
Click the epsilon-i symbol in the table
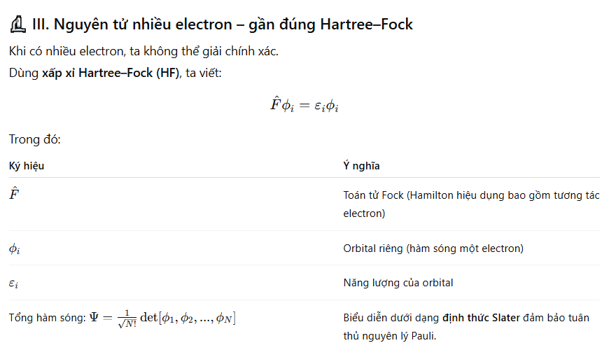click(x=14, y=283)
